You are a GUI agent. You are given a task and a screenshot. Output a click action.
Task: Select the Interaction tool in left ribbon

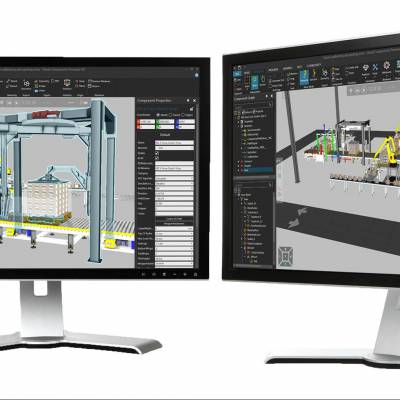26,84
